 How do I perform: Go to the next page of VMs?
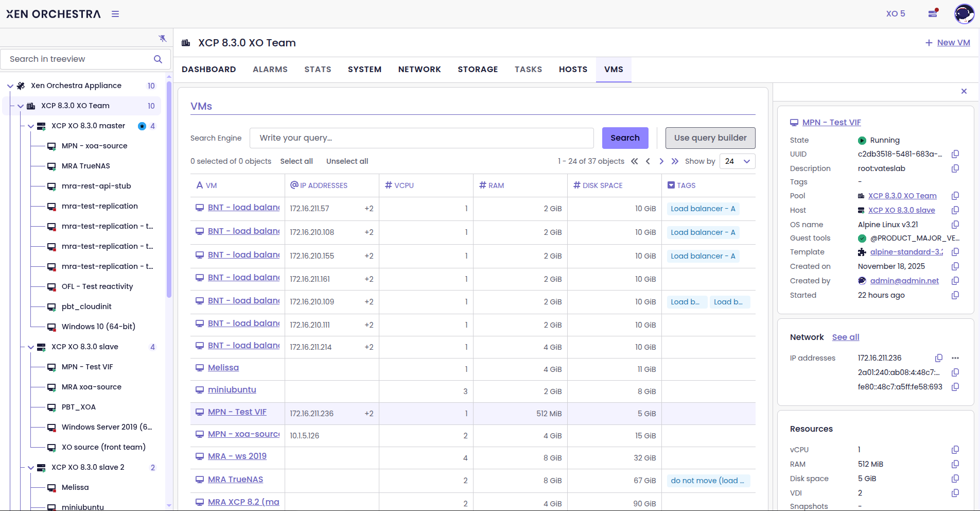click(x=661, y=161)
